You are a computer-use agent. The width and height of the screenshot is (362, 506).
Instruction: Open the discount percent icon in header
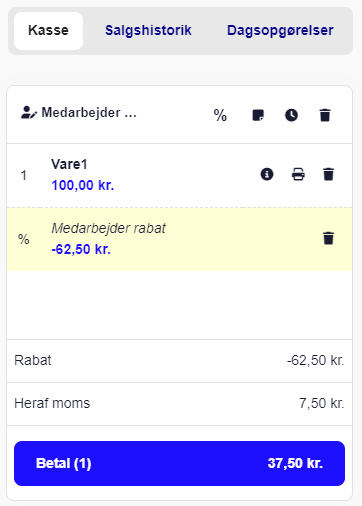point(220,115)
